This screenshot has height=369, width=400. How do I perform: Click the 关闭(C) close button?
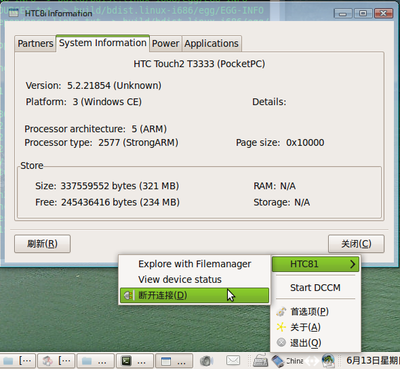point(356,244)
